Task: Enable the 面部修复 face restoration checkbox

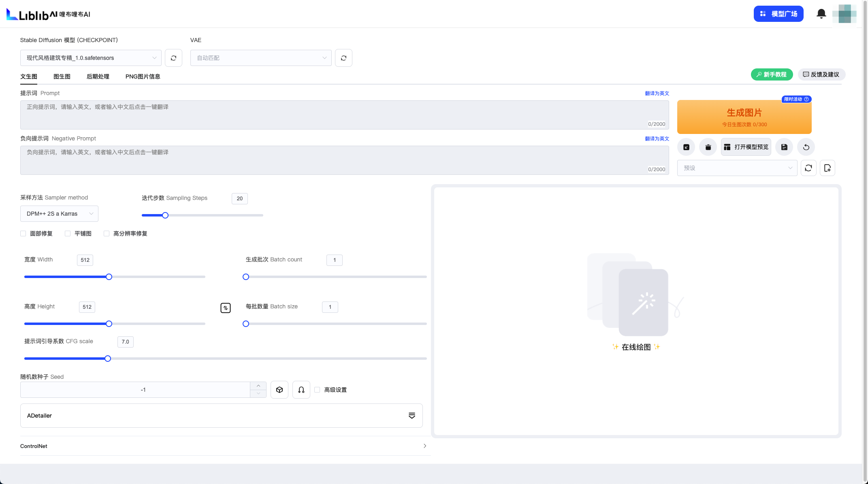Action: [x=23, y=234]
